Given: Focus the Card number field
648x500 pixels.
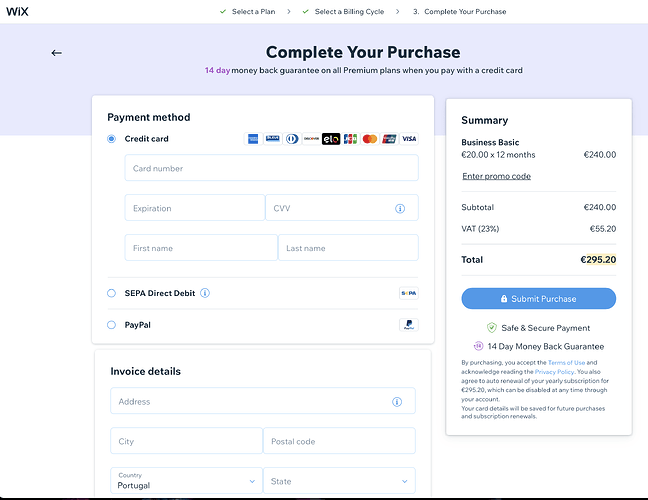Looking at the screenshot, I should 271,168.
